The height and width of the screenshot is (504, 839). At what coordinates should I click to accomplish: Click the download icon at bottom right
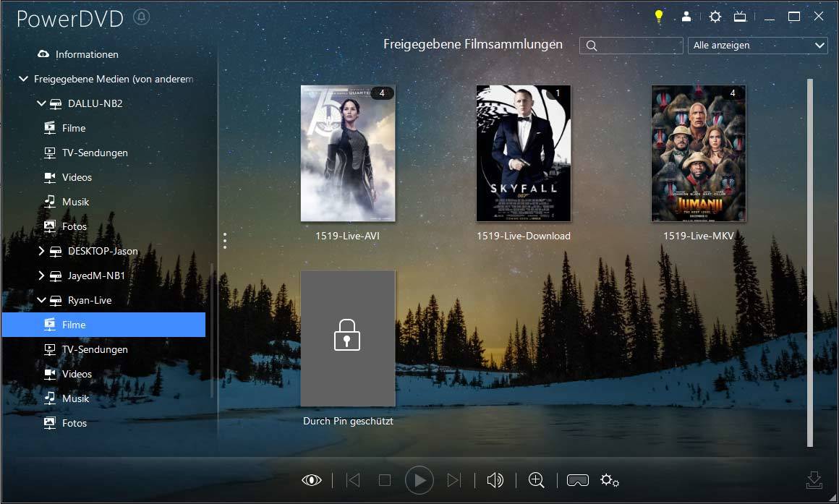pyautogui.click(x=814, y=480)
